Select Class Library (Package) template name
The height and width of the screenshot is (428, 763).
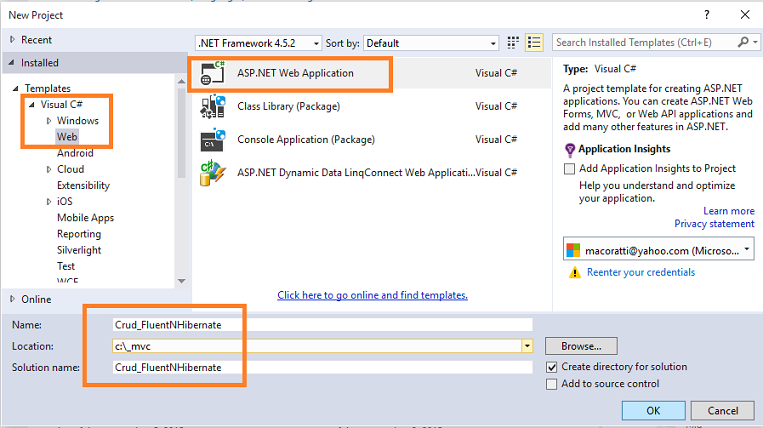point(289,107)
